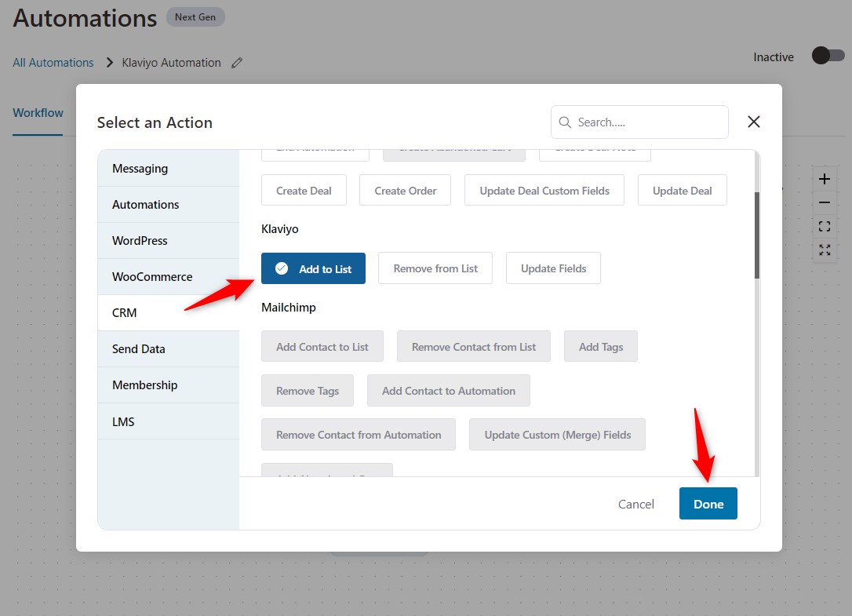Open the Messaging category
This screenshot has height=616, width=852.
(x=169, y=169)
